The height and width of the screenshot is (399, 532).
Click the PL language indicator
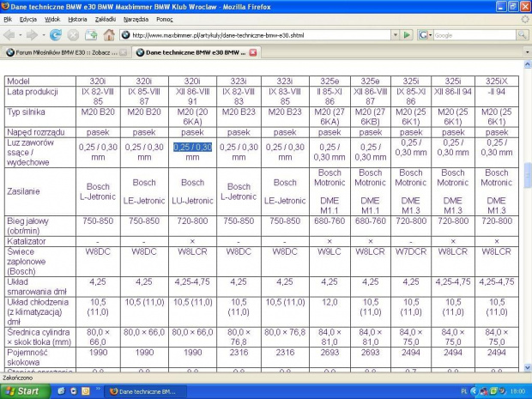(464, 391)
